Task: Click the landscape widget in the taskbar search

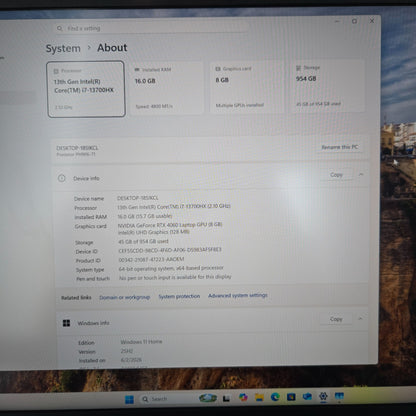Action: 208,398
